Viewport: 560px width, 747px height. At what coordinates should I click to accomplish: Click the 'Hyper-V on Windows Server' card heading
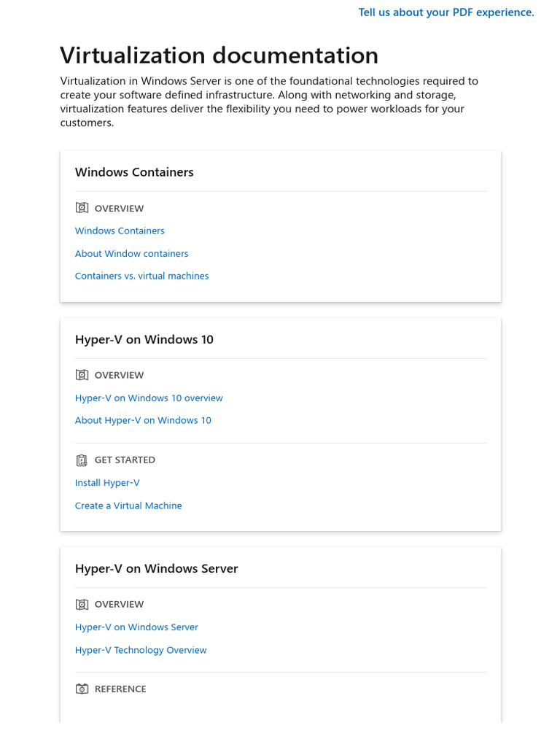pyautogui.click(x=156, y=568)
